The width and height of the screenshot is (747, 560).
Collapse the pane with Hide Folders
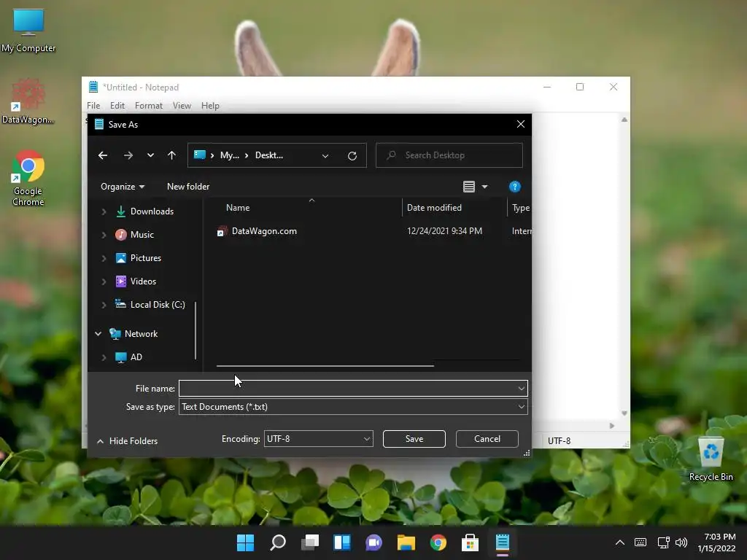coord(127,441)
